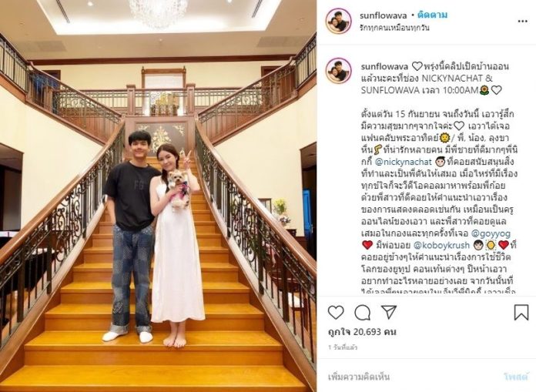Focus the เพิ่มความคิดเห็น comment field

410,377
